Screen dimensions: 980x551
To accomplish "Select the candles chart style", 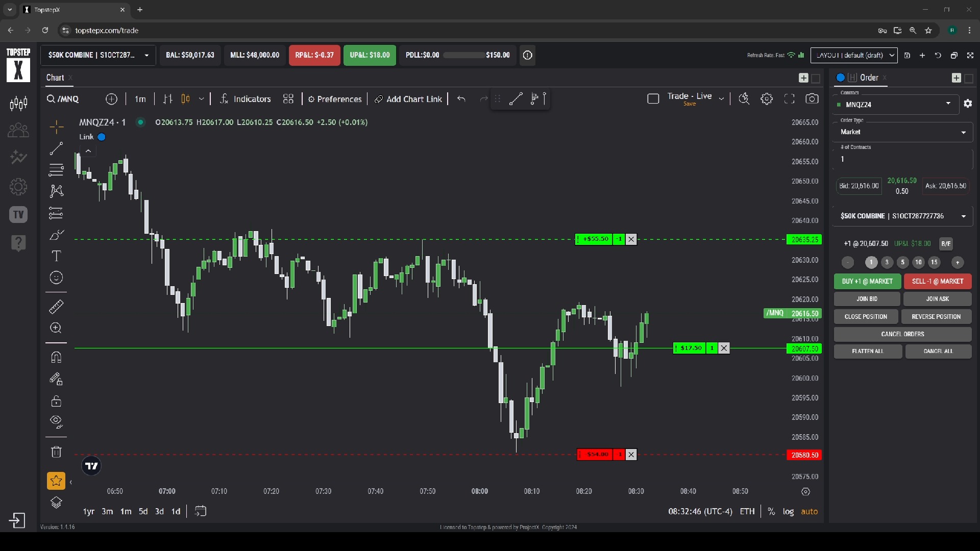I will (x=186, y=99).
